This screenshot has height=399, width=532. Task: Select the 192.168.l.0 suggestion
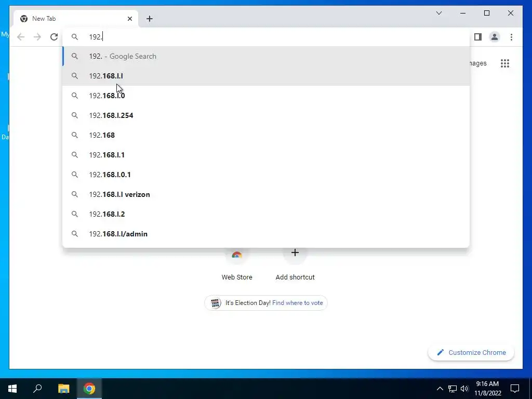click(267, 96)
